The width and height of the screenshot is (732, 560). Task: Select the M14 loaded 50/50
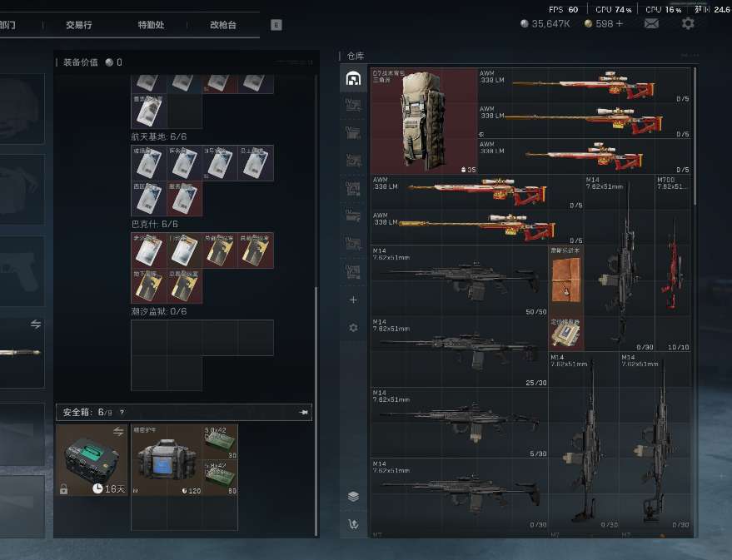pyautogui.click(x=460, y=280)
